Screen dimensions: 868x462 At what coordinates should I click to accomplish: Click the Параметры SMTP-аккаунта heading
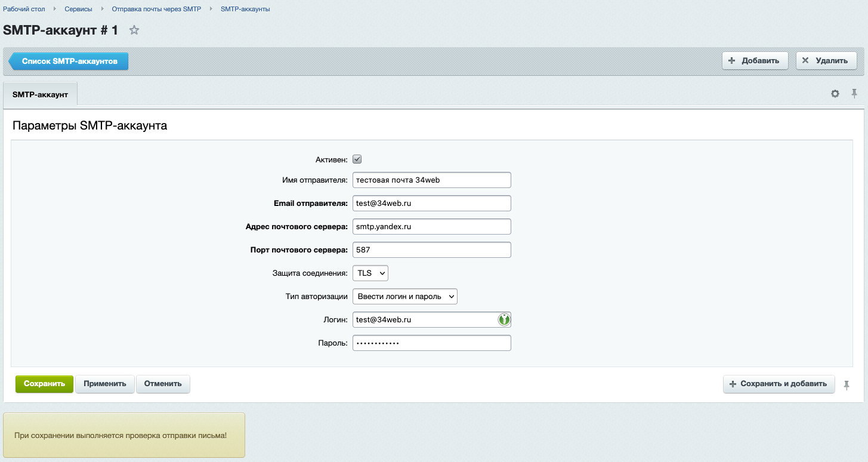[x=89, y=126]
